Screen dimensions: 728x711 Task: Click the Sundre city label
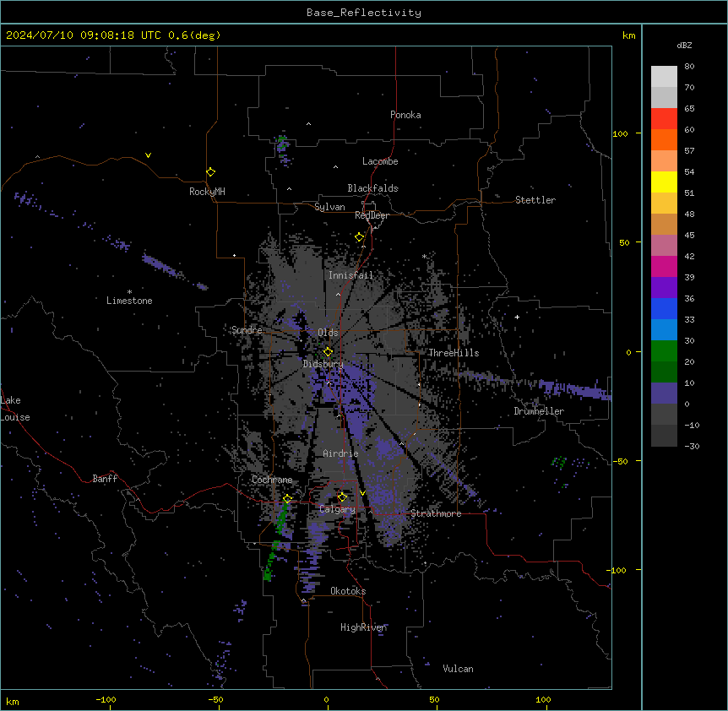coord(247,330)
